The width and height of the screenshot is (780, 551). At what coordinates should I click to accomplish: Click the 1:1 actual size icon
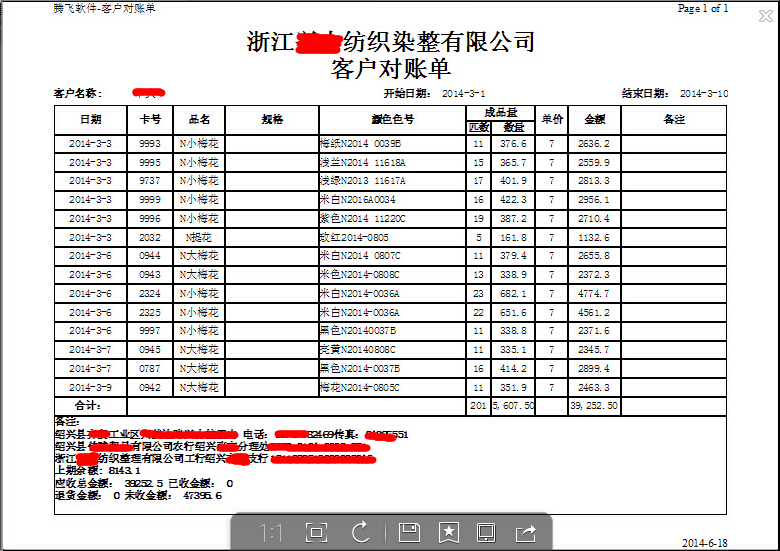coord(271,534)
